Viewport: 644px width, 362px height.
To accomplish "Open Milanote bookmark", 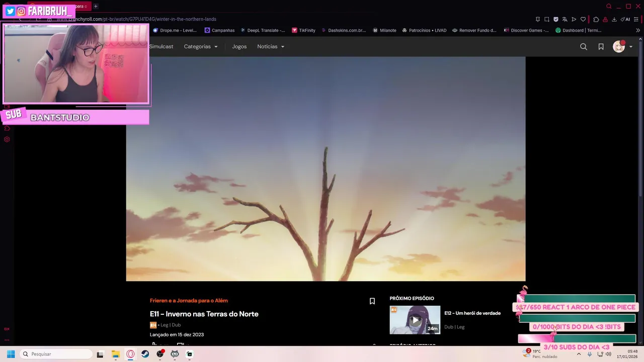I will click(x=384, y=30).
